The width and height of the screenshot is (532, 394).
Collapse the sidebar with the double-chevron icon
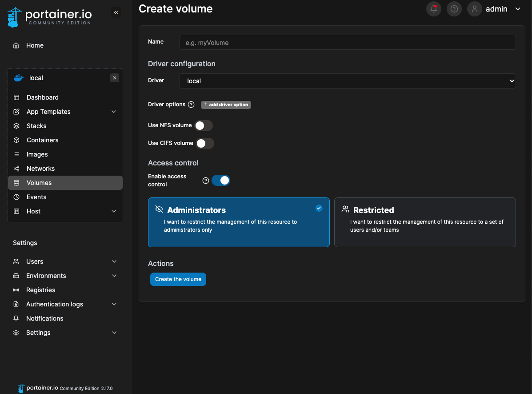tap(116, 12)
